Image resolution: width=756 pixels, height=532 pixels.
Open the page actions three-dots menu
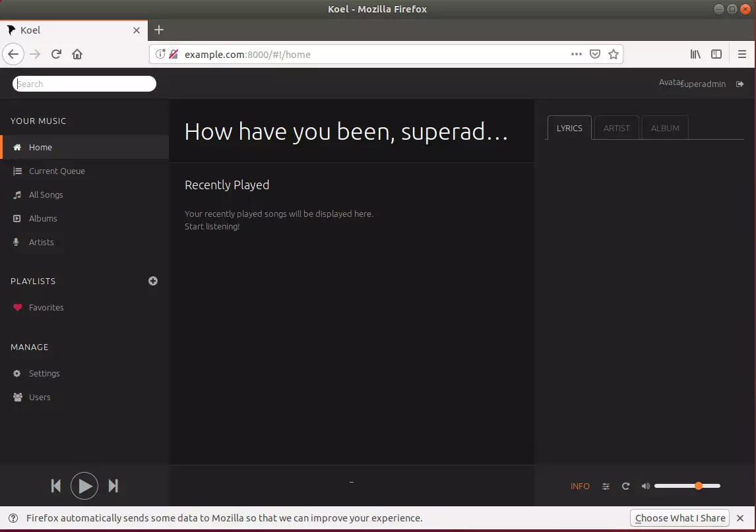[x=576, y=54]
